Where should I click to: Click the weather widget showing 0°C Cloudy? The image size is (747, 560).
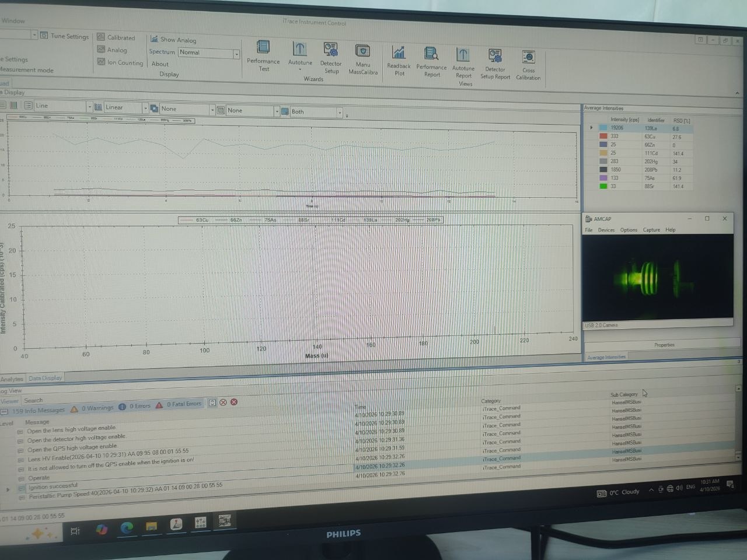click(618, 493)
